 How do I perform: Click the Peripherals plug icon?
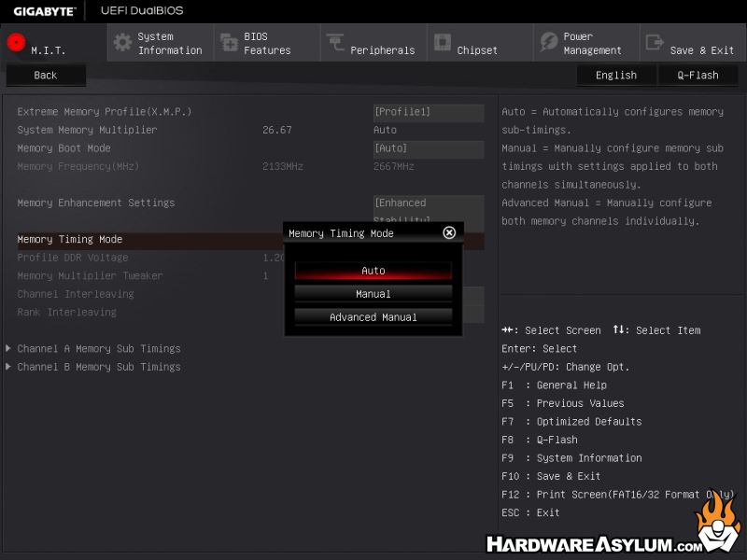[335, 43]
